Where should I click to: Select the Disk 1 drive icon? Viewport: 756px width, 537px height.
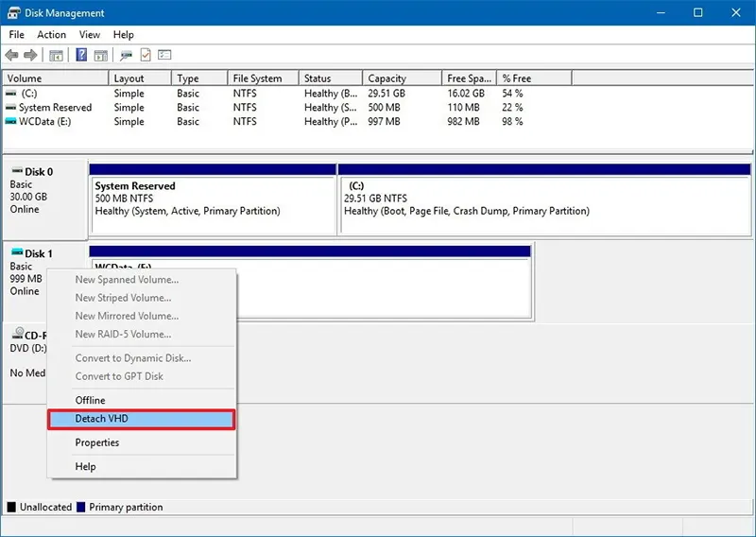pyautogui.click(x=17, y=252)
